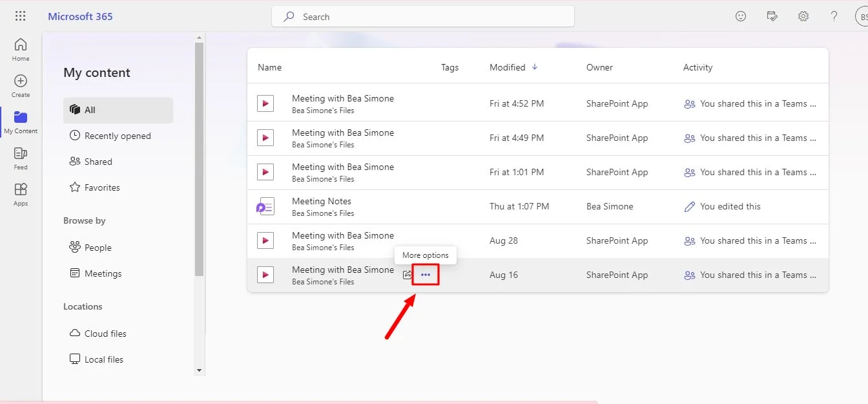Open the Meeting Notes file

coord(322,201)
